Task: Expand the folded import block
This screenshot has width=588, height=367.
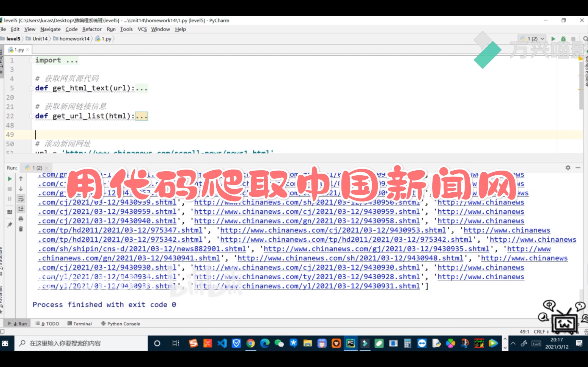Action: click(x=32, y=60)
